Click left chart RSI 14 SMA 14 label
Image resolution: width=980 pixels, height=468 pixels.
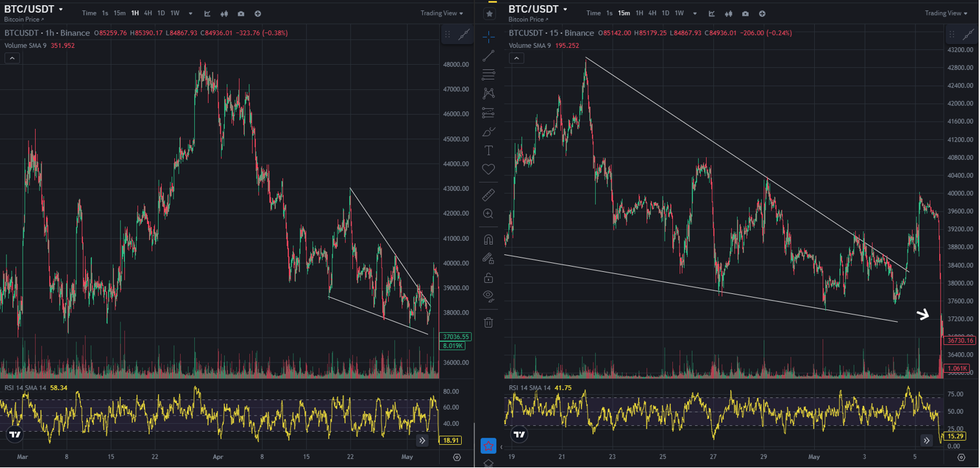pyautogui.click(x=25, y=388)
